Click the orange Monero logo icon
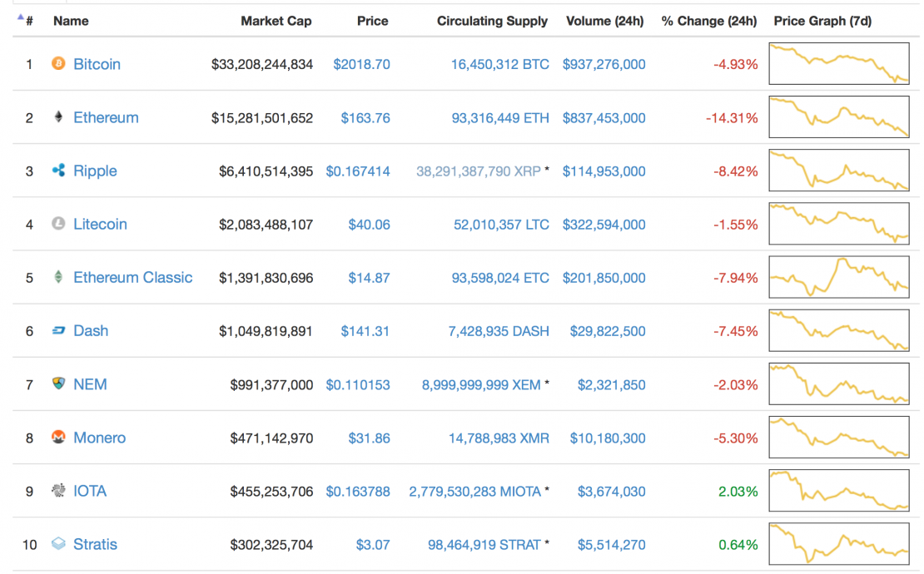 (58, 438)
